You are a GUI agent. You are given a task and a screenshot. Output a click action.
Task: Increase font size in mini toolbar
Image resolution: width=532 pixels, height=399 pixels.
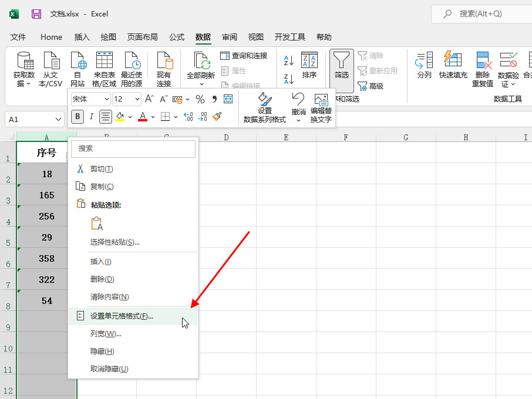[x=149, y=99]
